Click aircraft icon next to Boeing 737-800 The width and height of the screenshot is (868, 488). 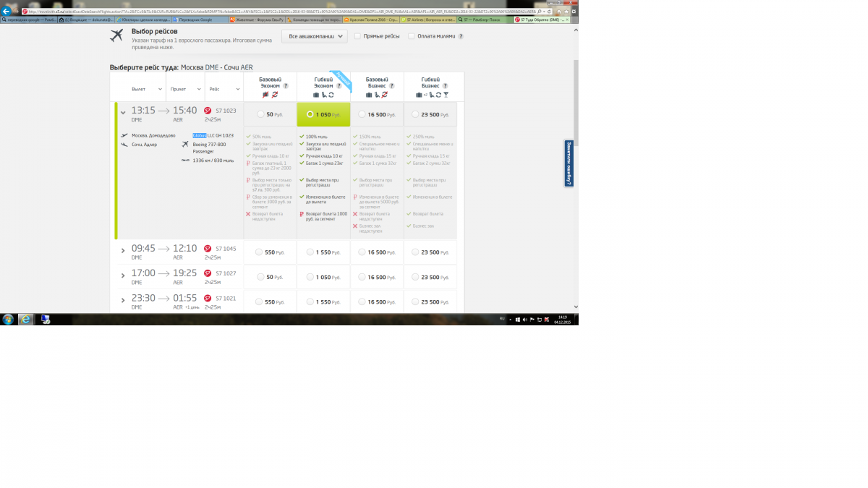point(186,144)
